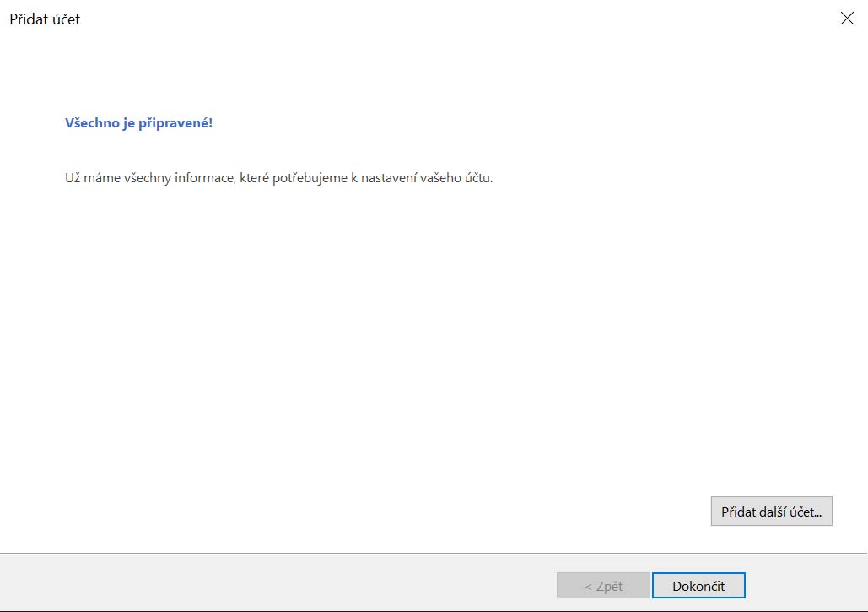Viewport: 868px width, 612px height.
Task: Close the Přidat účet dialog window
Action: (847, 19)
